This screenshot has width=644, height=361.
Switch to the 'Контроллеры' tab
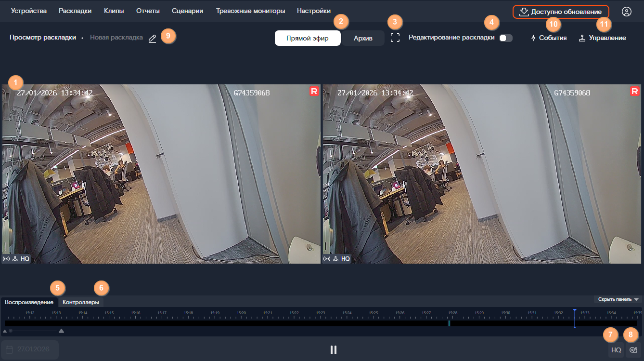pyautogui.click(x=81, y=302)
